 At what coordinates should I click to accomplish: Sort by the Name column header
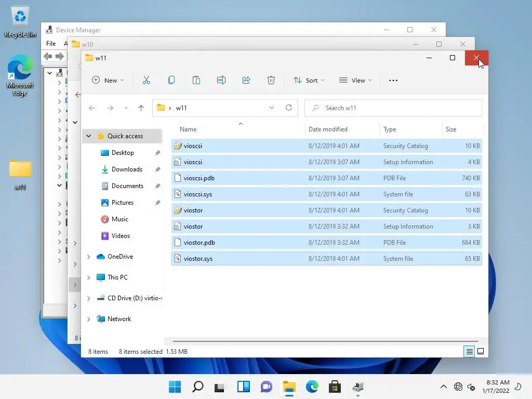188,129
